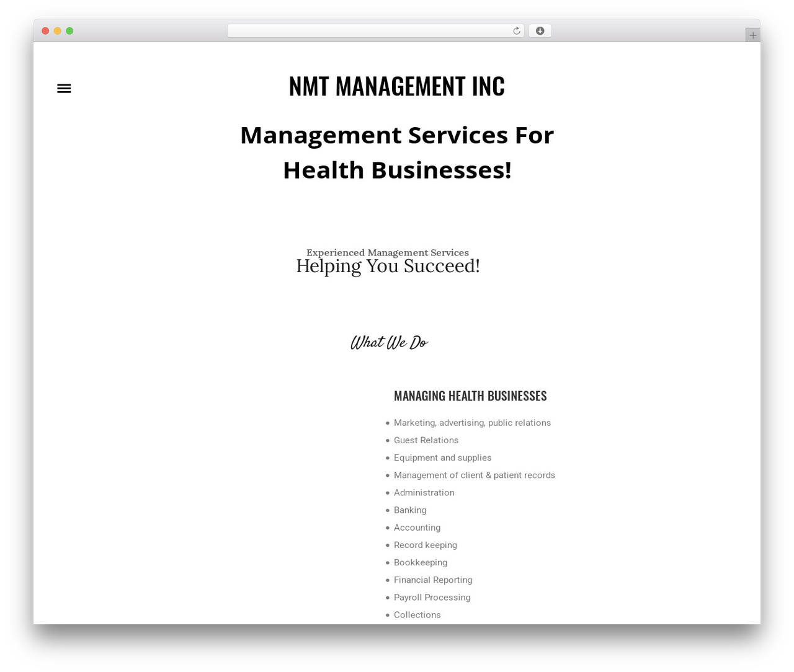
Task: Maximize the window with the green button
Action: pyautogui.click(x=69, y=31)
